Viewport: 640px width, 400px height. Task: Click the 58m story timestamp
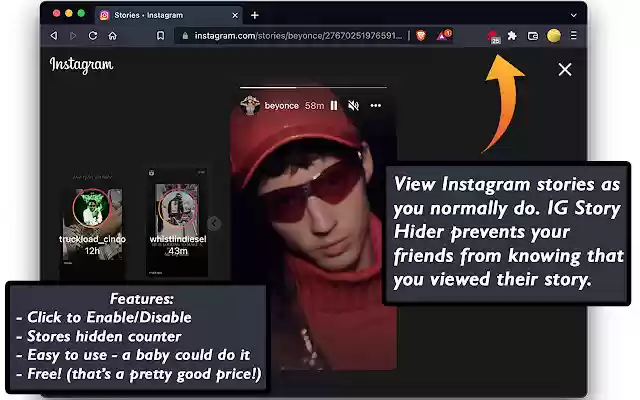pos(314,106)
